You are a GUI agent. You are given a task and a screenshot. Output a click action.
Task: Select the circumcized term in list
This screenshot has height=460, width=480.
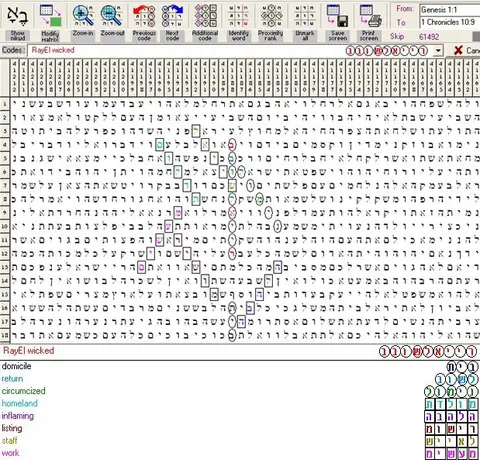coord(23,391)
